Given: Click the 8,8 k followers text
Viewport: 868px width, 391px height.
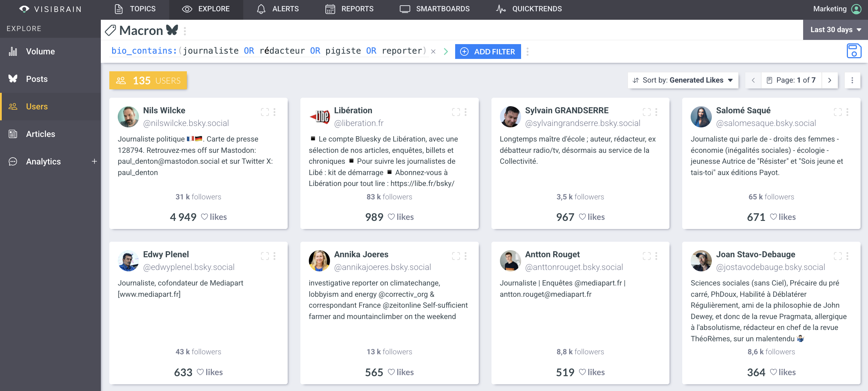Looking at the screenshot, I should point(580,351).
